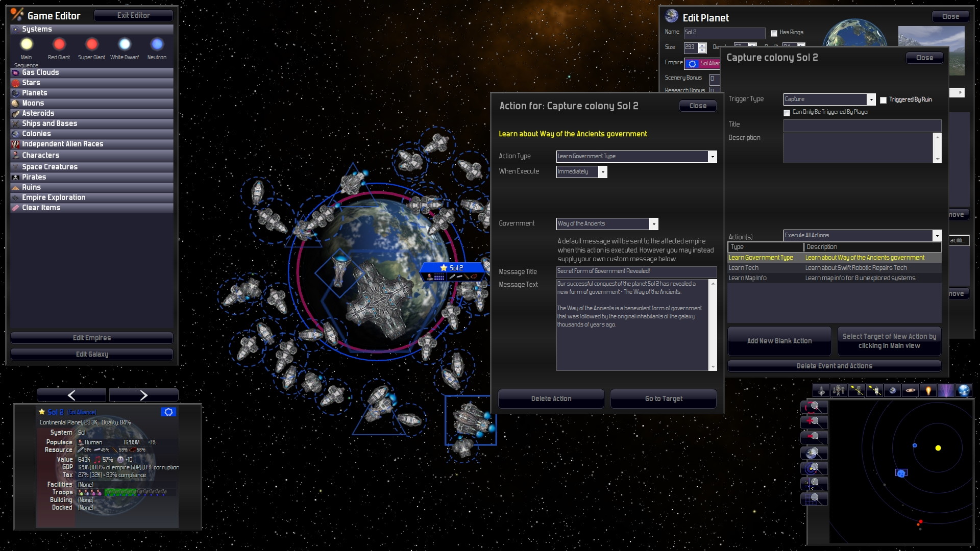
Task: Click the Ships and Bases icon
Action: click(15, 123)
